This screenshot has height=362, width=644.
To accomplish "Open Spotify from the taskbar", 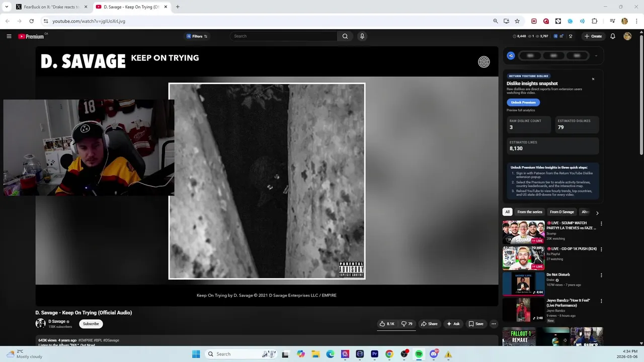I will (419, 354).
